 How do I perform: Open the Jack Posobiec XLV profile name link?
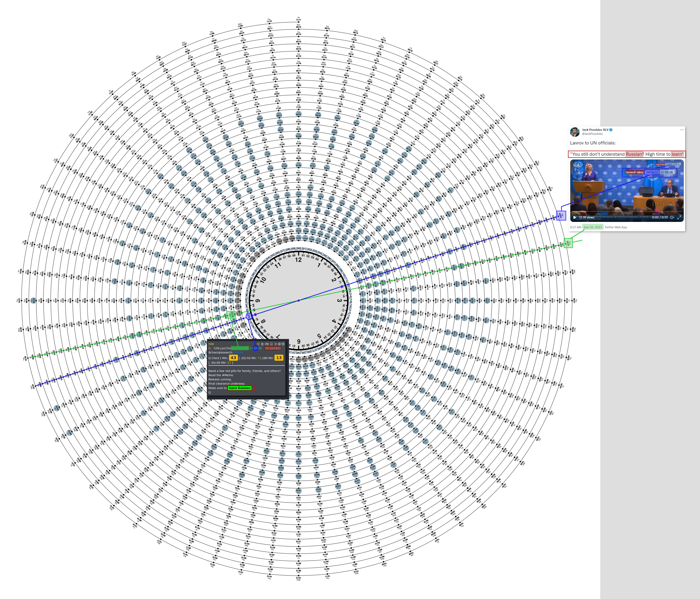pyautogui.click(x=595, y=130)
